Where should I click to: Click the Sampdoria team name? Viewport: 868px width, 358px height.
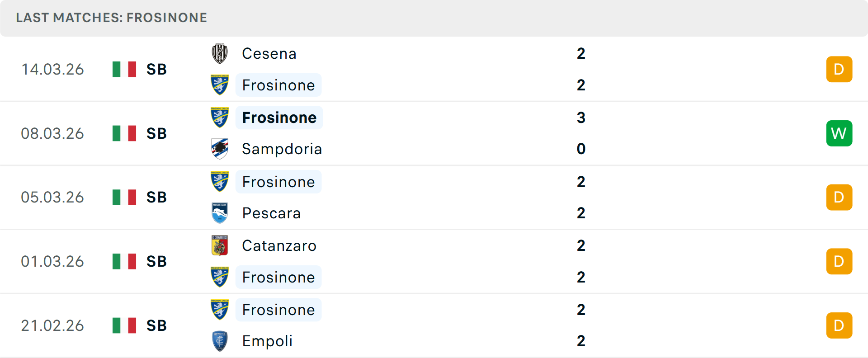click(x=282, y=149)
